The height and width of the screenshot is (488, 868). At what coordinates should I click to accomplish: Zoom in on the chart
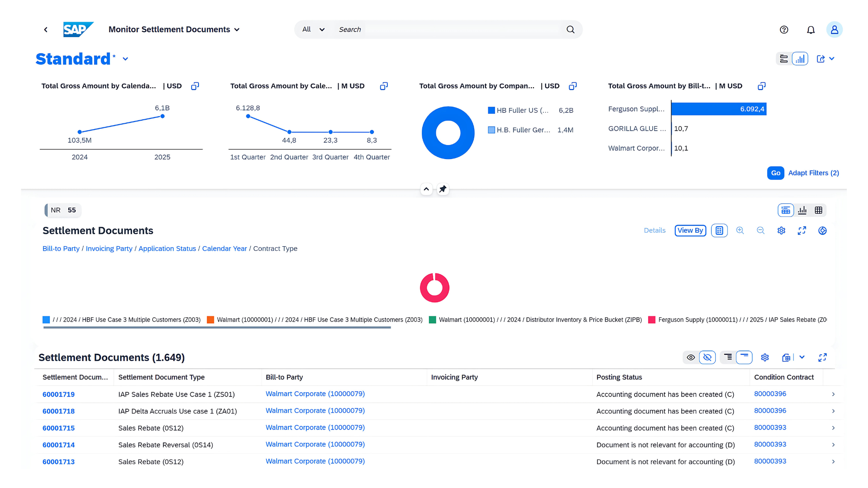click(x=740, y=230)
